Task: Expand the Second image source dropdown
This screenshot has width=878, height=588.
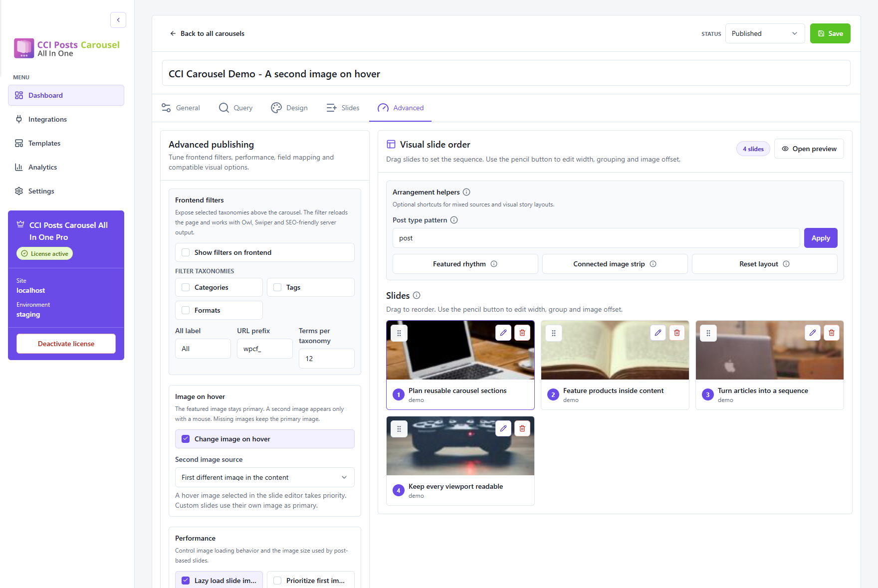Action: (265, 477)
